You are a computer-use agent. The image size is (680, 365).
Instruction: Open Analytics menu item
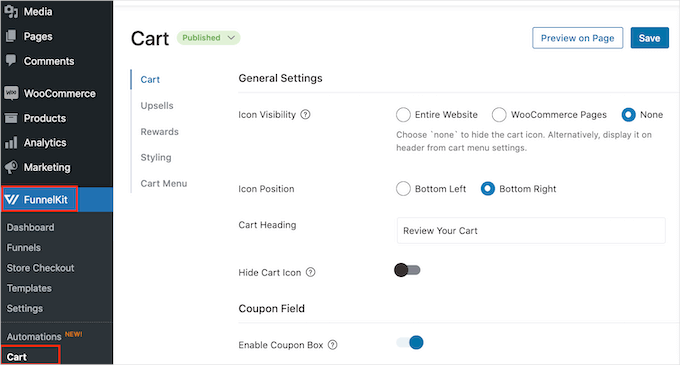click(x=45, y=143)
